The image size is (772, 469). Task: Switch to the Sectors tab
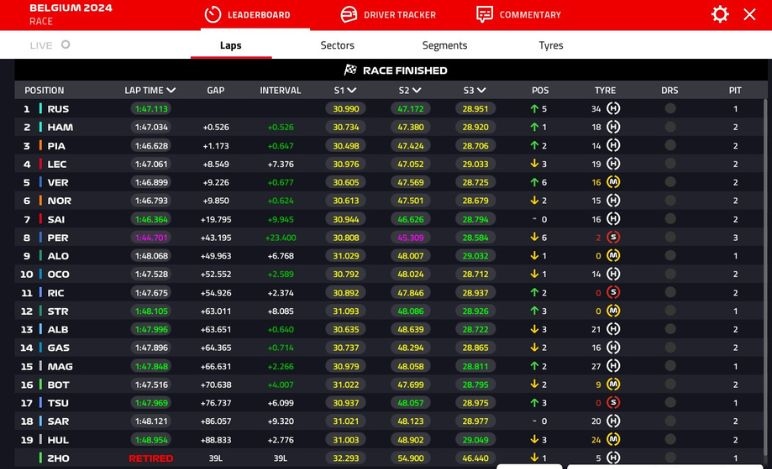pos(337,45)
